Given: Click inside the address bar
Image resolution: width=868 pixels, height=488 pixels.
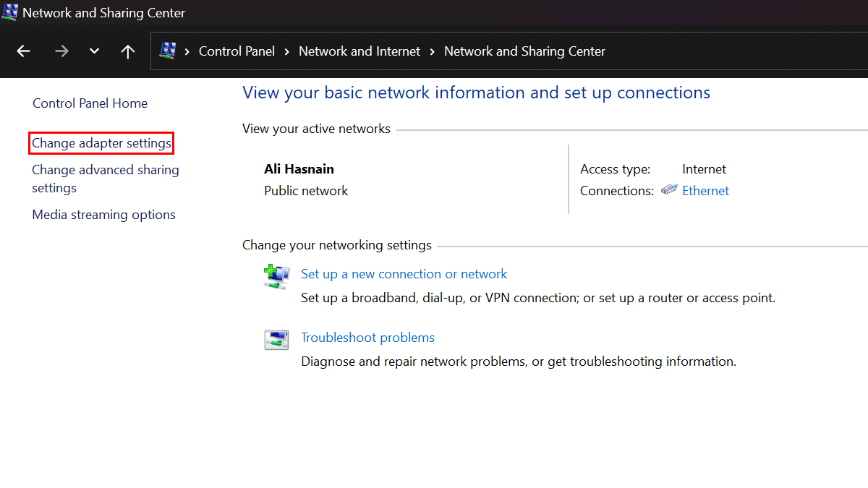Looking at the screenshot, I should tap(687, 51).
